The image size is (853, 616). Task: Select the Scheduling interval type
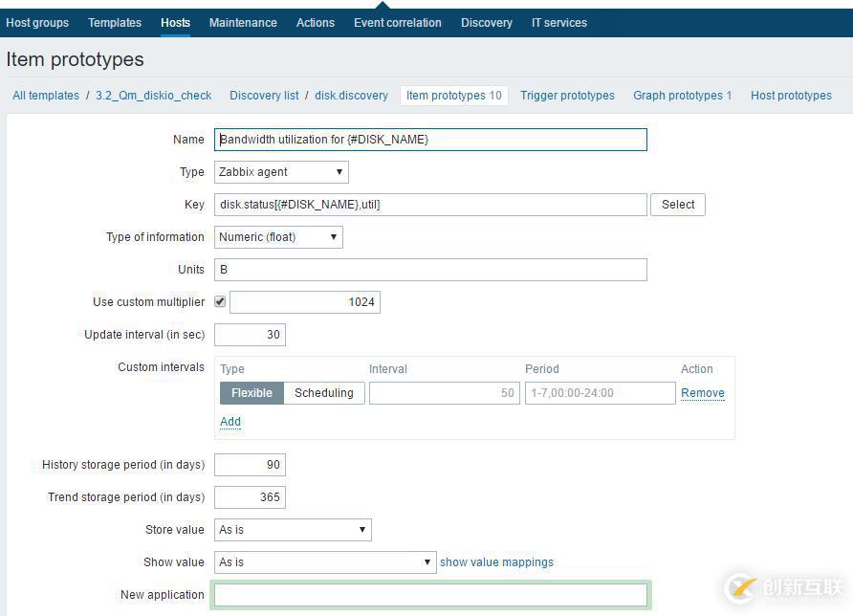coord(323,393)
